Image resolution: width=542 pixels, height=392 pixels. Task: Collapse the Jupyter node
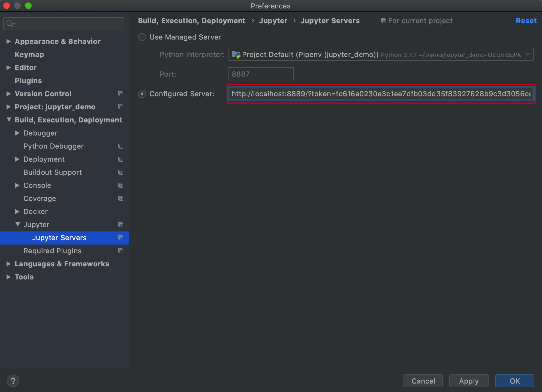tap(17, 224)
